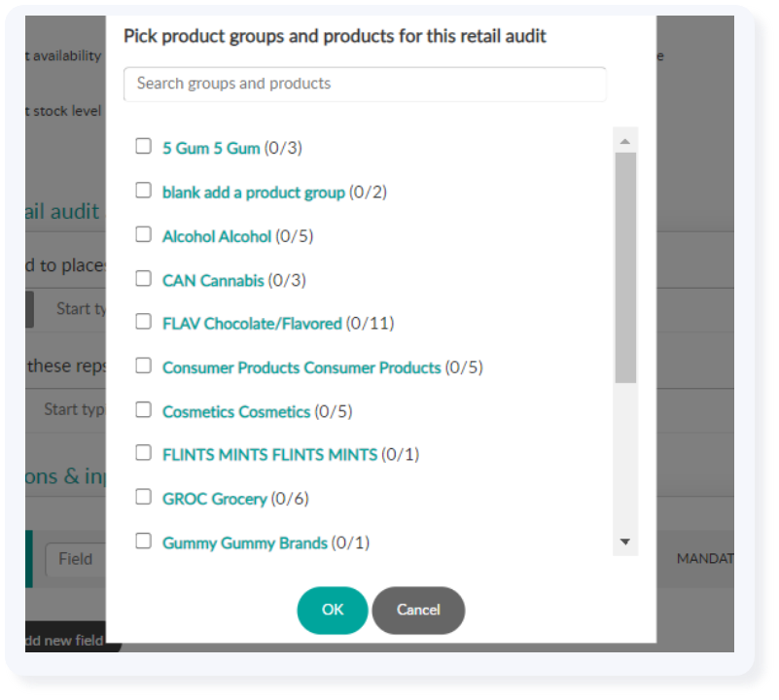This screenshot has width=779, height=700.
Task: Check the 5 Gum 5 Gum checkbox
Action: 144,146
